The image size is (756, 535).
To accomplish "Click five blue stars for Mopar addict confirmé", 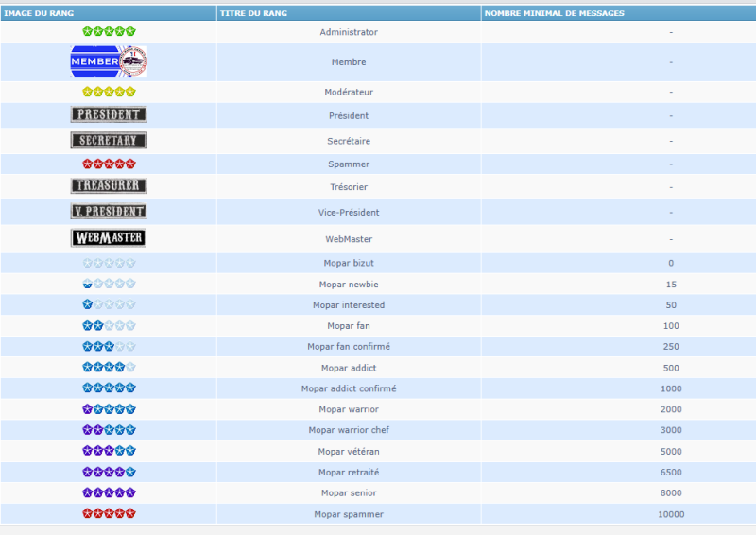I will pos(109,388).
